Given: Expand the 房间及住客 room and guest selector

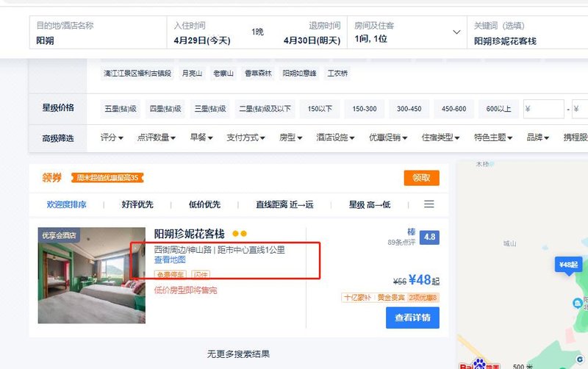Looking at the screenshot, I should [407, 32].
